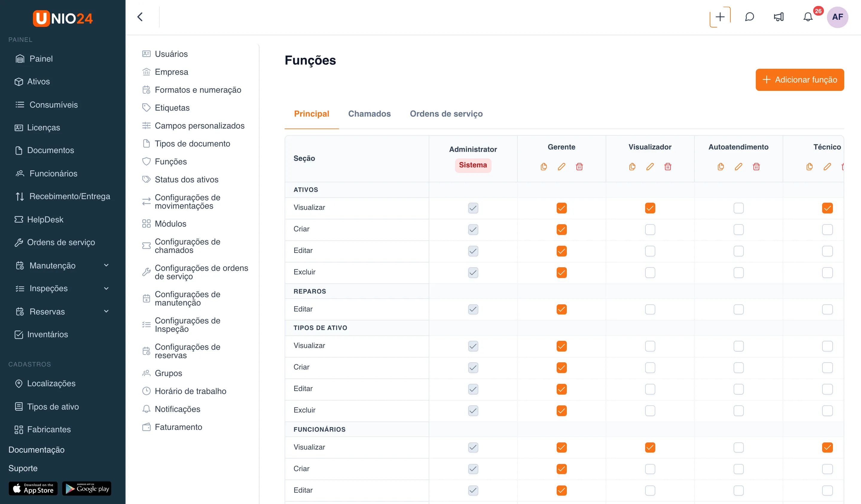Uncheck Gerente checkbox for Ativos Visualizar
861x504 pixels.
click(561, 208)
